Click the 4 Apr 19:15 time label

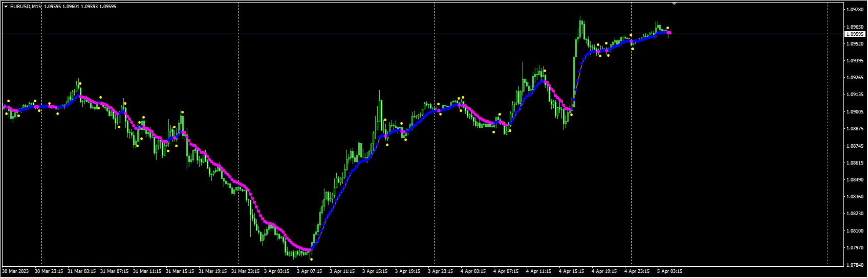point(604,271)
